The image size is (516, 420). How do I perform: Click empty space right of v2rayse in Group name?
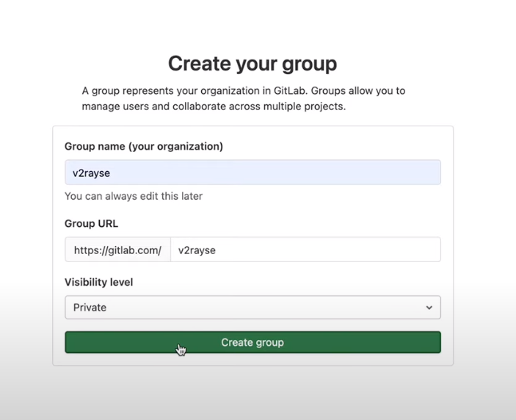click(x=294, y=173)
